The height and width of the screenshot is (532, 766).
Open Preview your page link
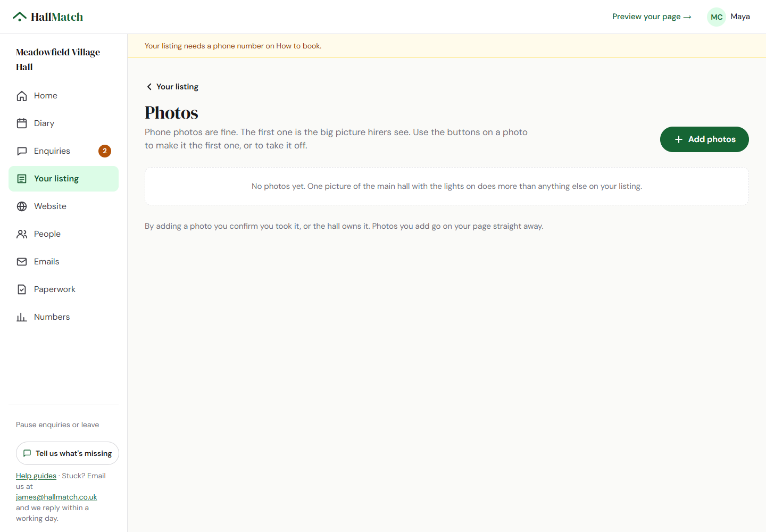[x=652, y=17]
